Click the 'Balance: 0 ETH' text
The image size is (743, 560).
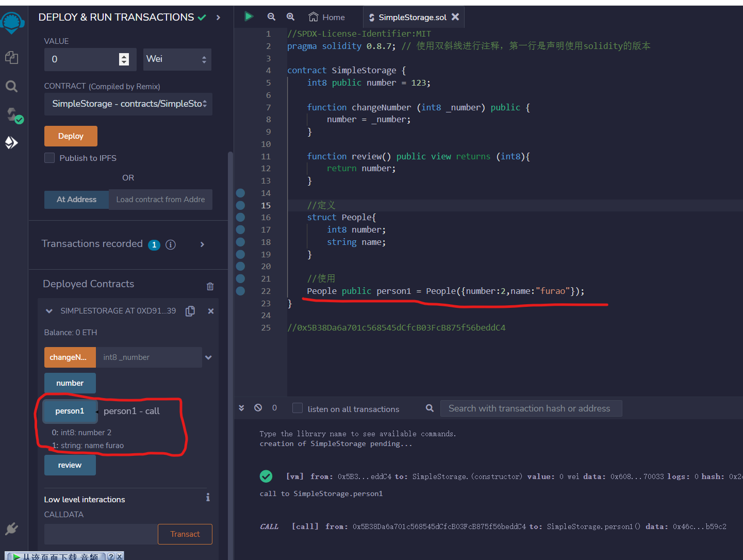[71, 333]
